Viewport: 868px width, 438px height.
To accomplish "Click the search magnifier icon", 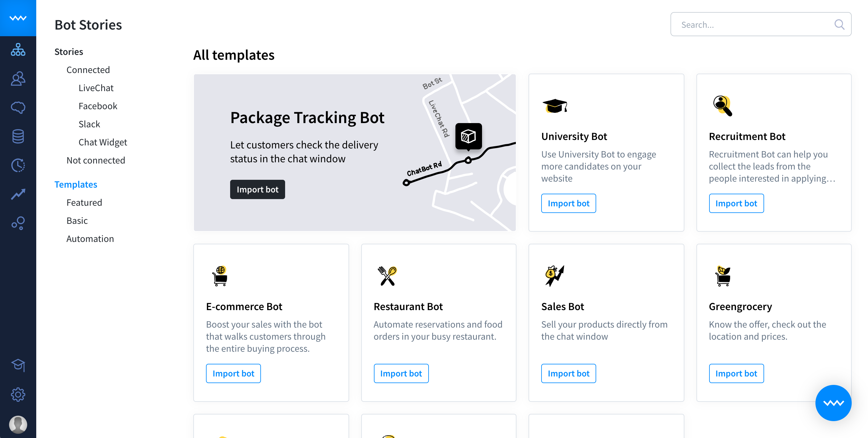I will tap(839, 24).
